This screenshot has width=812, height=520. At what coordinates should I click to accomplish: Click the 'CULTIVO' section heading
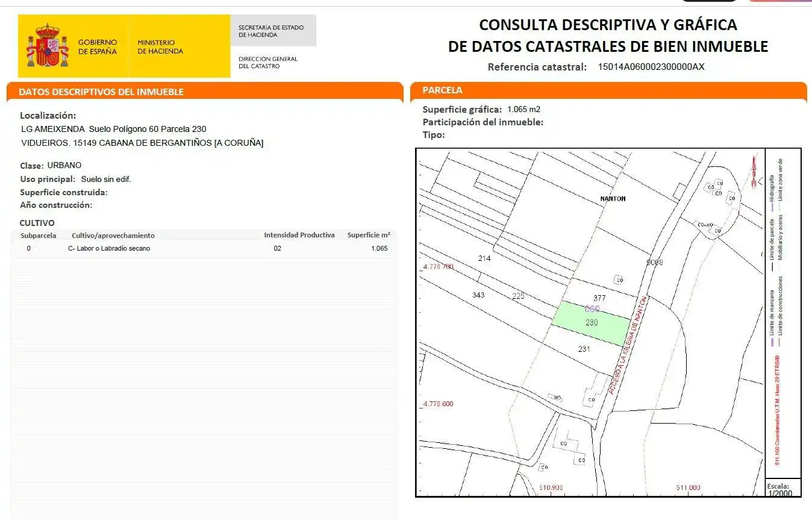37,223
